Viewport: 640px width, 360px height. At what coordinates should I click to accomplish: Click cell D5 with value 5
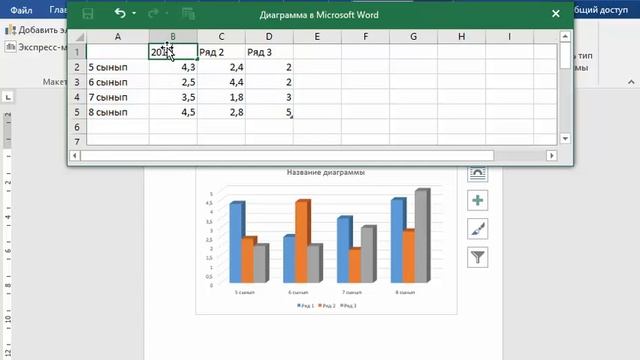pos(269,112)
